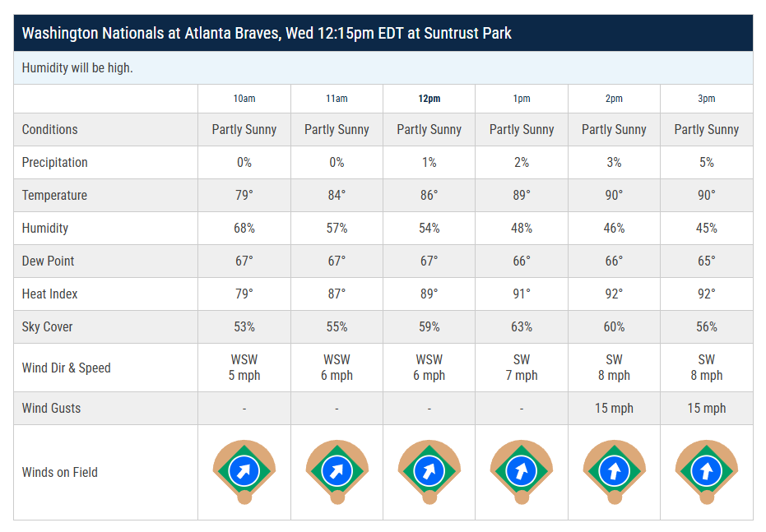Click the 2pm wind gusts 15 mph value
The image size is (766, 532).
(x=614, y=409)
